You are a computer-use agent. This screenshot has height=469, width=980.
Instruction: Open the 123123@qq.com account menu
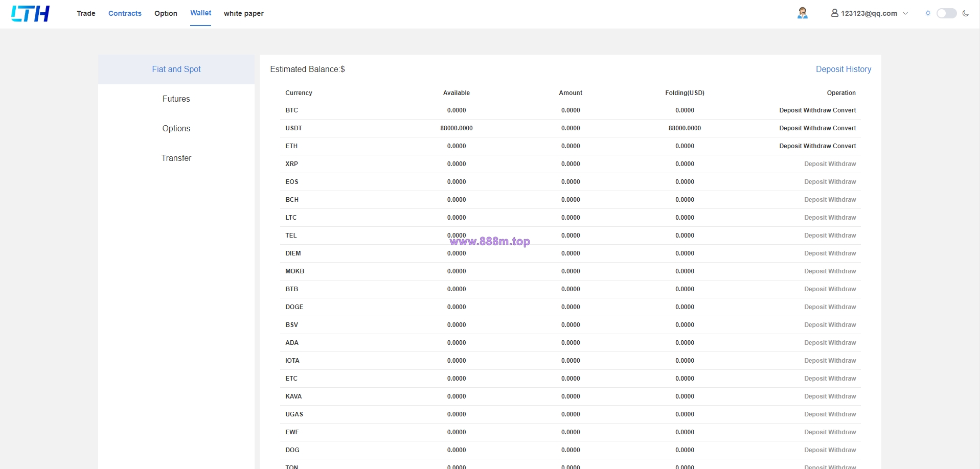869,13
